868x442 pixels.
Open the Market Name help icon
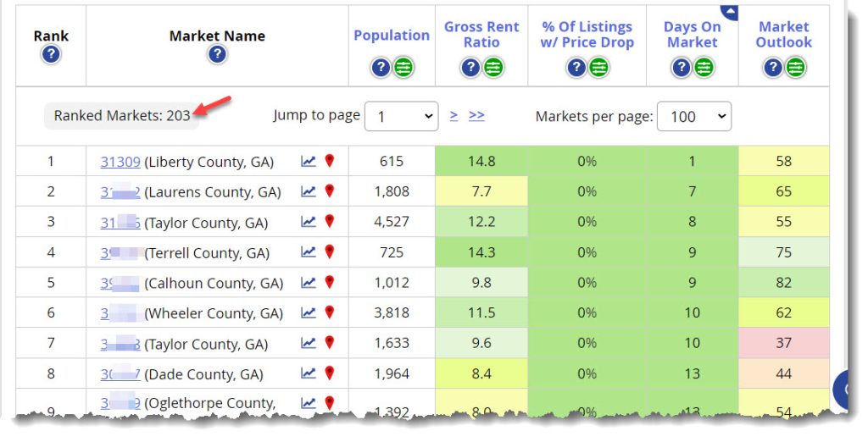click(218, 55)
